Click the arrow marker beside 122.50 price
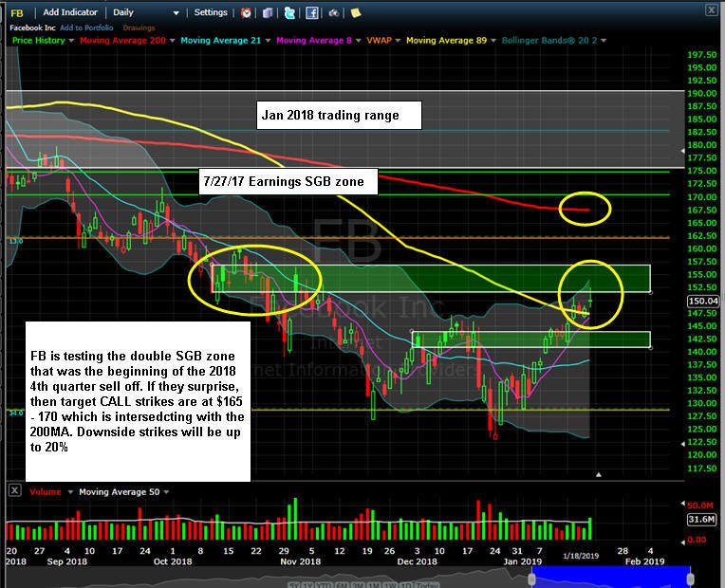725x588 pixels. pos(682,444)
